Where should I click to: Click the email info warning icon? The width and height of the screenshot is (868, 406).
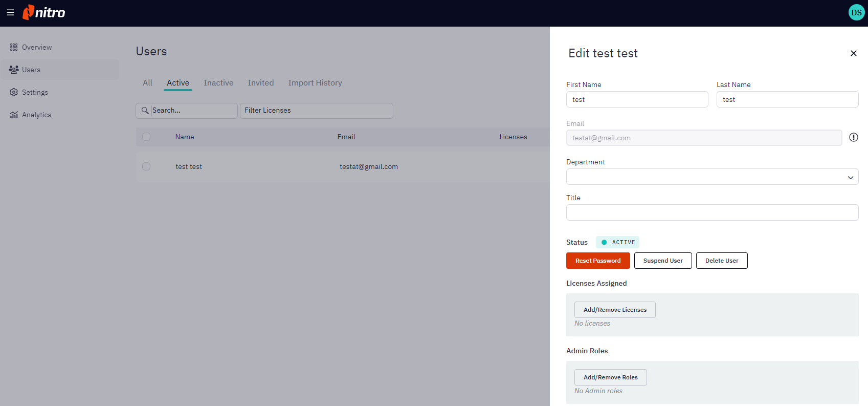coord(853,137)
